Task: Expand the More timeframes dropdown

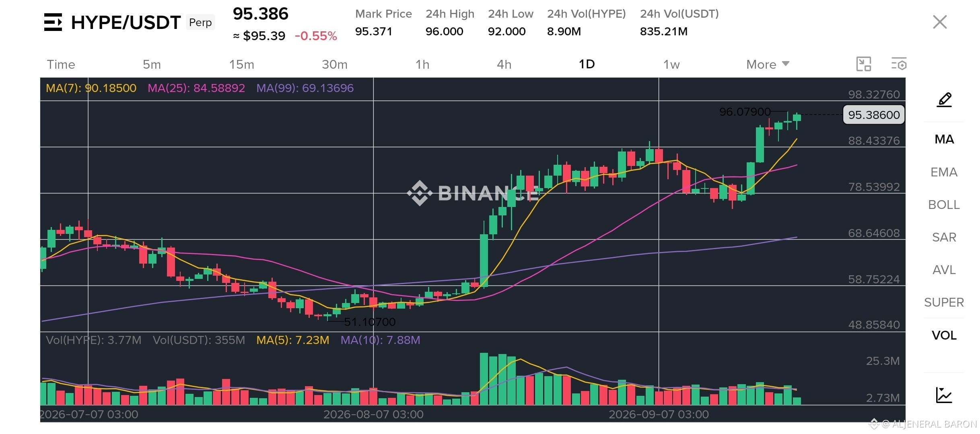Action: click(768, 64)
